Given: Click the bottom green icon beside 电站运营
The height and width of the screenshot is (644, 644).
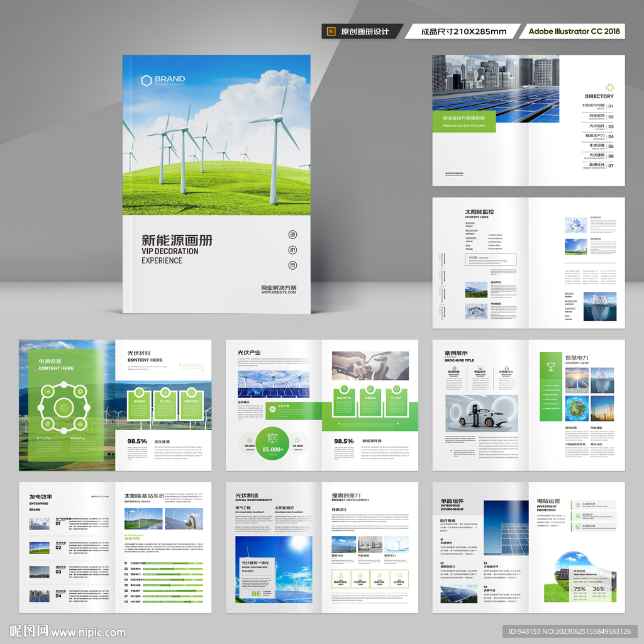Looking at the screenshot, I should click(x=577, y=526).
